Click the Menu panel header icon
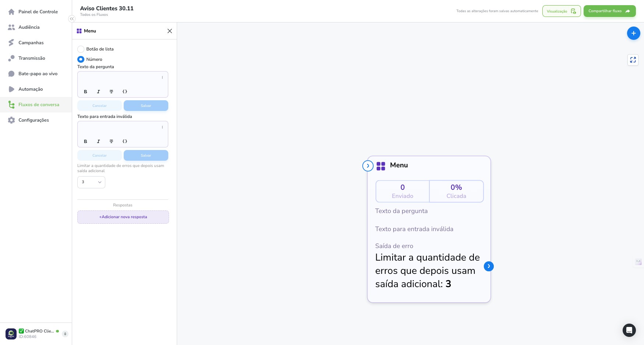 click(79, 31)
